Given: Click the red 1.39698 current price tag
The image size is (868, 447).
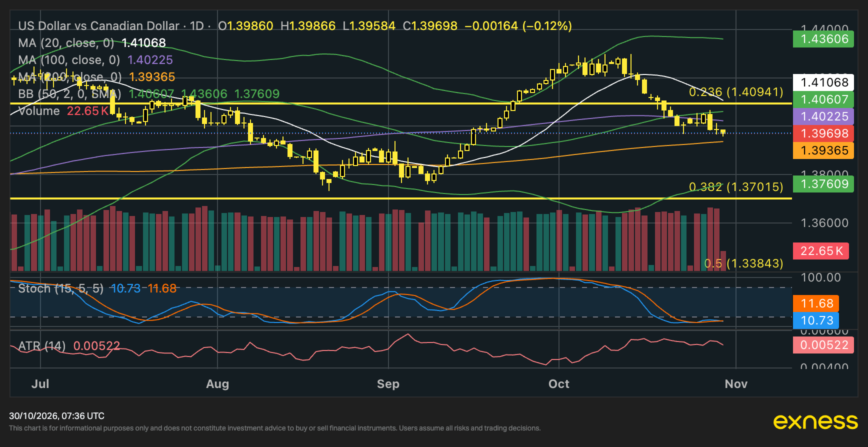Looking at the screenshot, I should tap(823, 133).
